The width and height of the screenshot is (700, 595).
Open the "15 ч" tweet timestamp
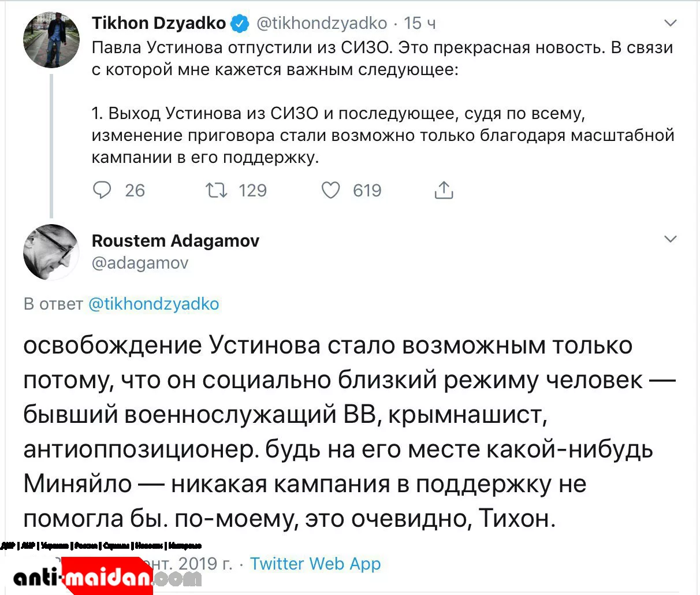tap(420, 23)
